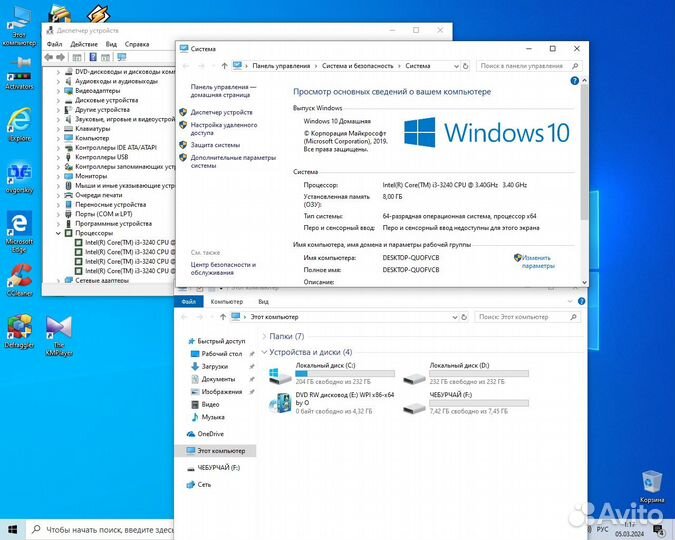Open the CCleaner desktop shortcut
Viewport: 675px width, 540px height.
point(19,279)
